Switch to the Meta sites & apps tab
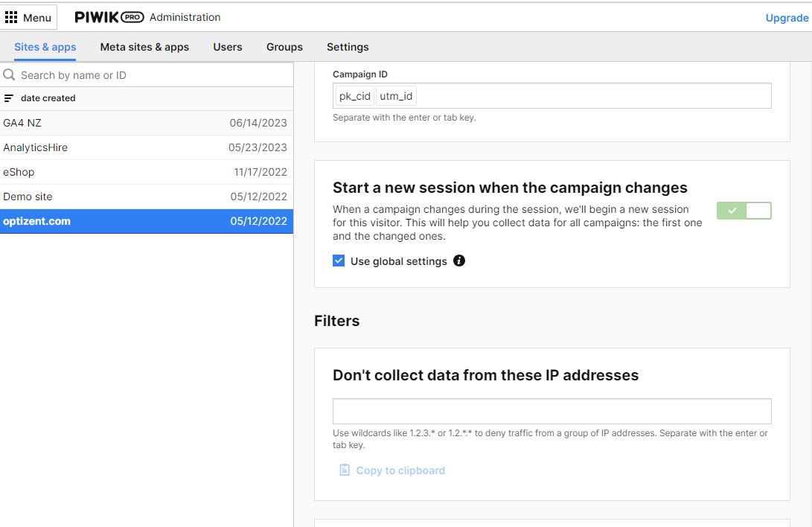Viewport: 812px width, 527px height. coord(144,47)
